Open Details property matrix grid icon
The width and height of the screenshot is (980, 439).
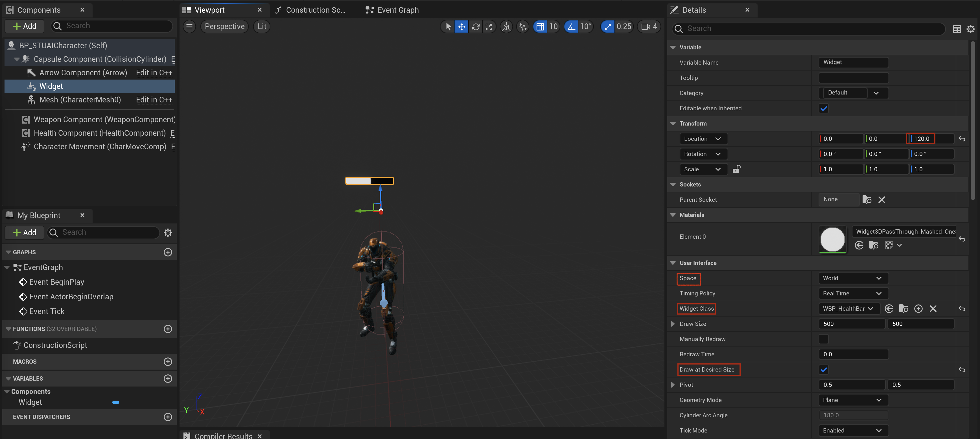[957, 29]
